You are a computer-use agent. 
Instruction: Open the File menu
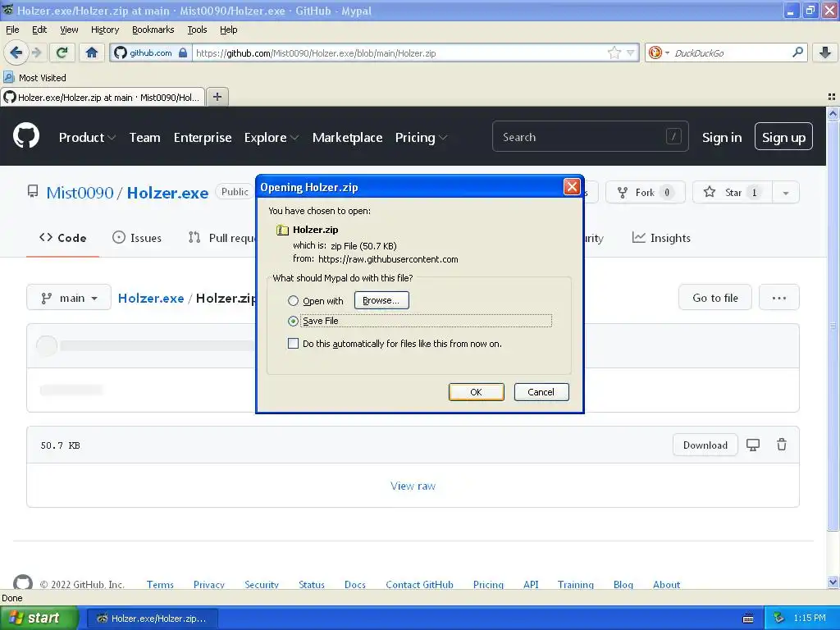pos(12,30)
